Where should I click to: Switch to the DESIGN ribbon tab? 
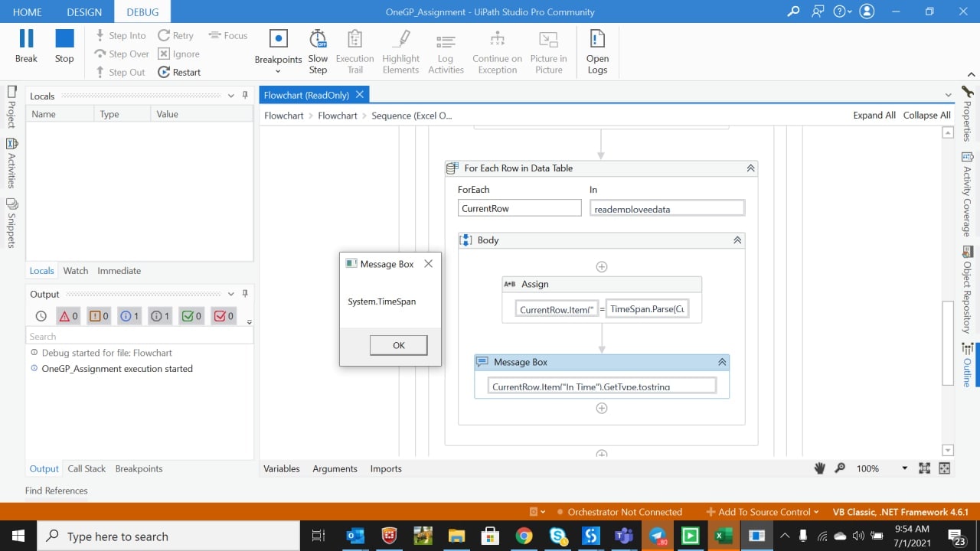pos(84,12)
